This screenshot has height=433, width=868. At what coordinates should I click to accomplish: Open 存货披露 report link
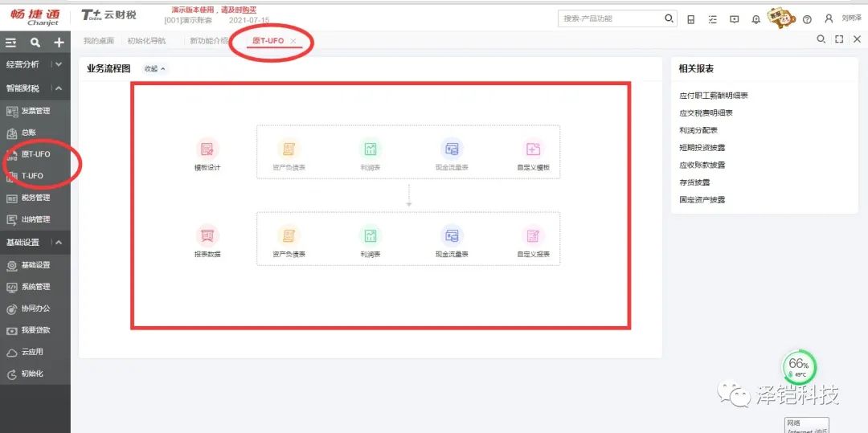[x=694, y=182]
